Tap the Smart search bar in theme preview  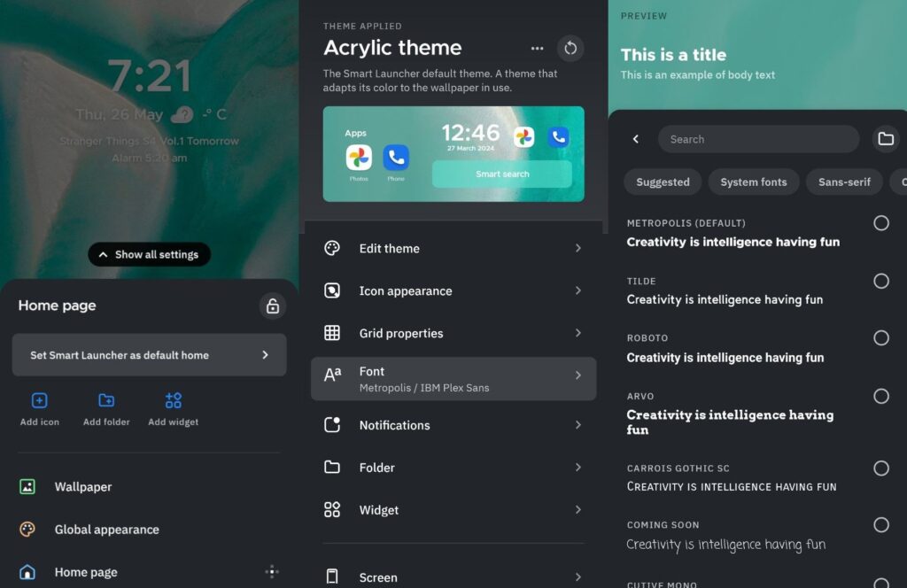[x=502, y=174]
